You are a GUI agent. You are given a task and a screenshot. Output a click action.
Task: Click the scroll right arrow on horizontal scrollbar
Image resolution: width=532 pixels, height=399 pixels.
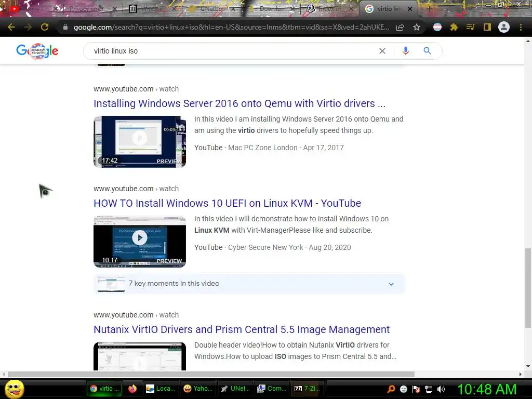(520, 374)
